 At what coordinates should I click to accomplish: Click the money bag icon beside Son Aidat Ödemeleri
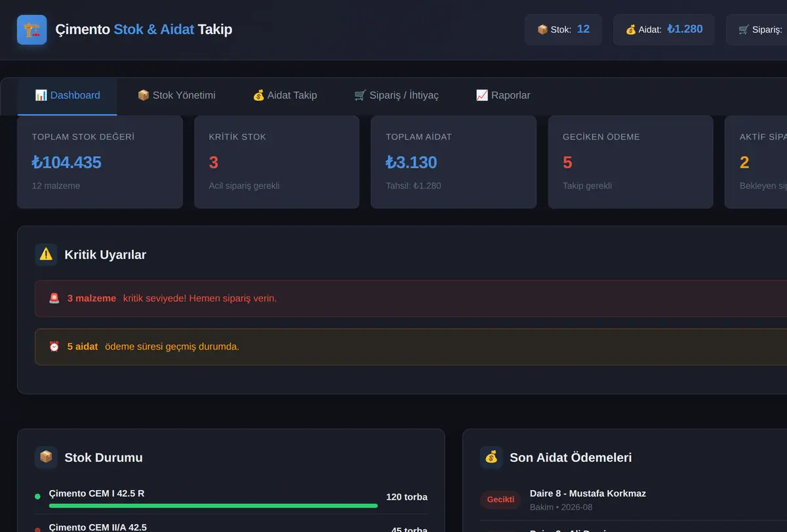click(491, 457)
